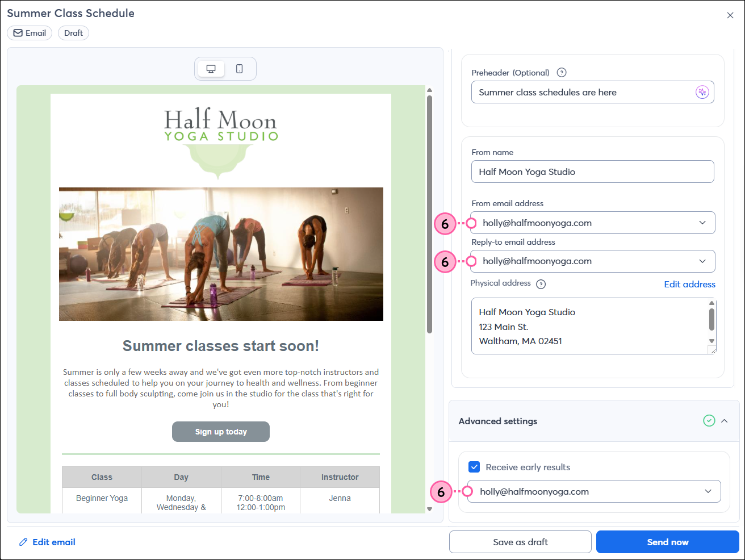Collapse the Advanced settings section
The height and width of the screenshot is (560, 745).
[x=725, y=421]
